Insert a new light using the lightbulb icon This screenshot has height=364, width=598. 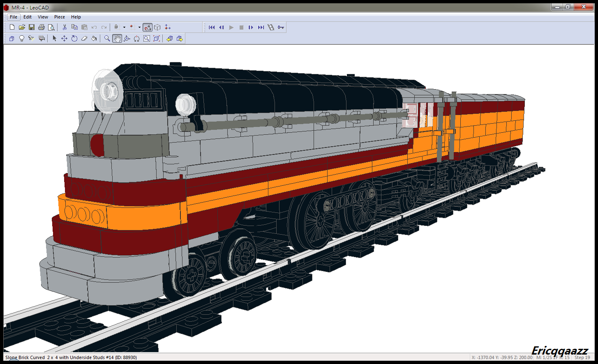[21, 38]
